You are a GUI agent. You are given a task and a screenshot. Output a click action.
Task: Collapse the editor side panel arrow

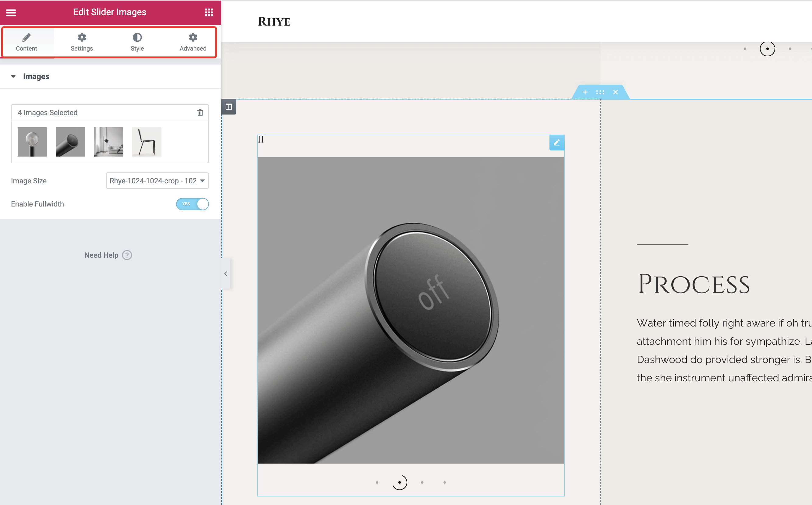pyautogui.click(x=226, y=274)
